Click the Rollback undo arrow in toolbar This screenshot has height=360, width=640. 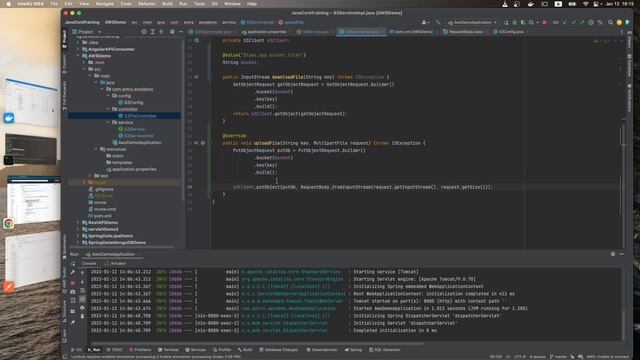(600, 22)
